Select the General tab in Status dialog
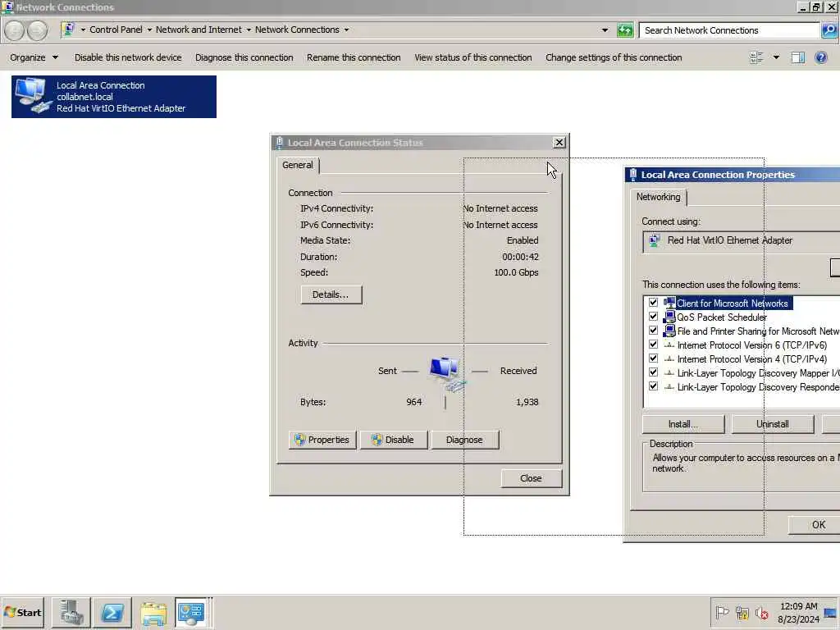Viewport: 840px width, 630px height. [297, 165]
